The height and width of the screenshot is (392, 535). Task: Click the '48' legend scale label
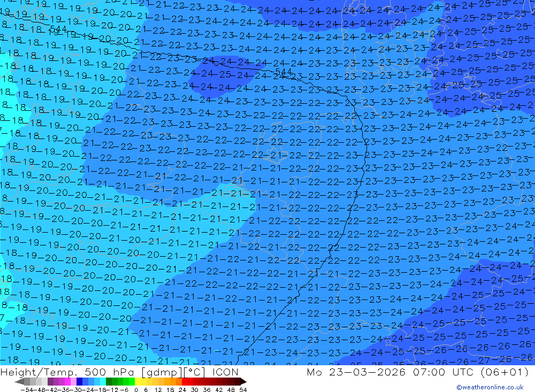pos(231,390)
